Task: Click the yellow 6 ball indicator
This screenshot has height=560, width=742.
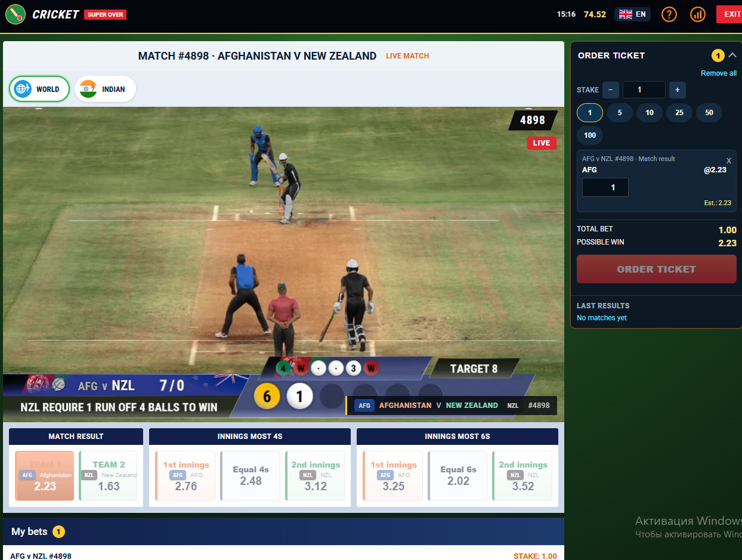Action: pos(267,397)
